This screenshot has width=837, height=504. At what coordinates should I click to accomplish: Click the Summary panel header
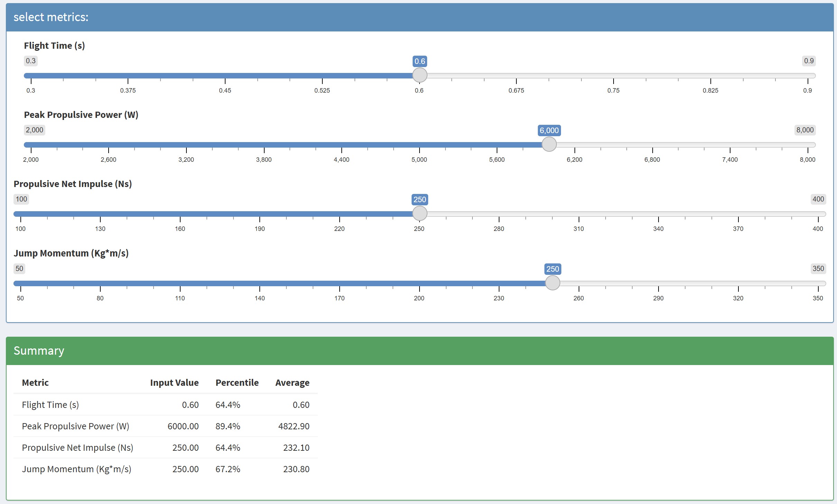420,351
